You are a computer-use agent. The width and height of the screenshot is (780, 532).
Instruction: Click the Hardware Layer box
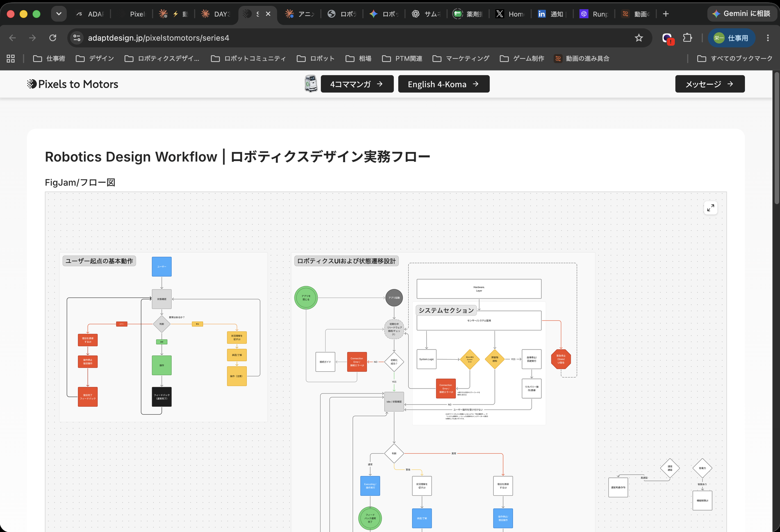[479, 289]
